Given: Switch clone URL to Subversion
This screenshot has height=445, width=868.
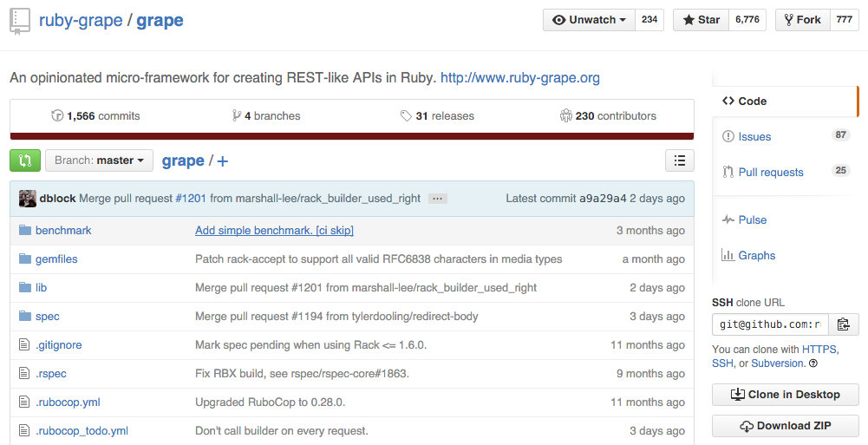Looking at the screenshot, I should [777, 363].
